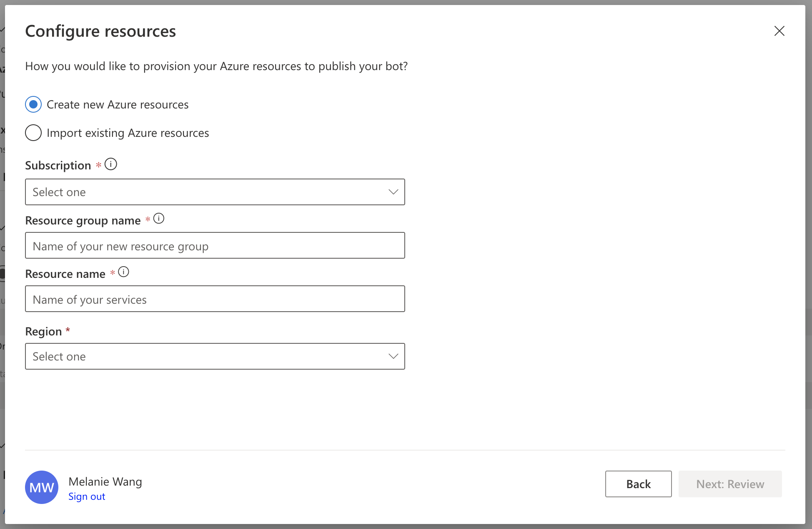Click the Subscription info icon
The height and width of the screenshot is (529, 812).
point(110,164)
